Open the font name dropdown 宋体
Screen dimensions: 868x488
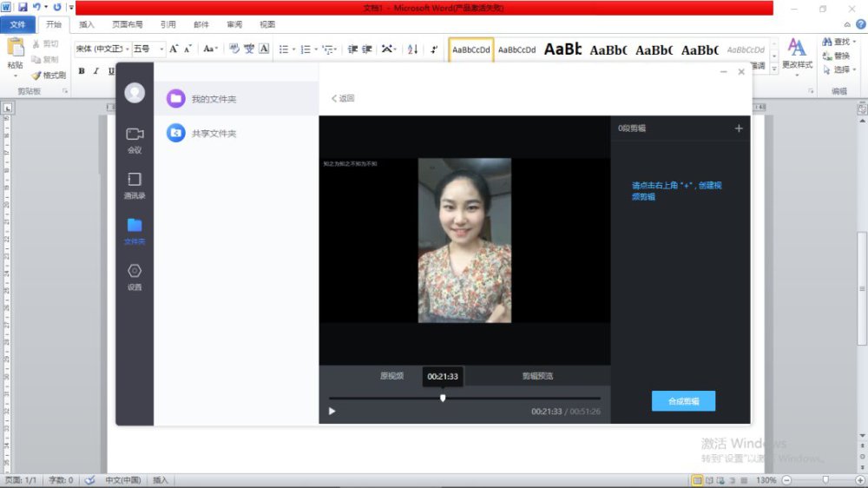pos(128,49)
